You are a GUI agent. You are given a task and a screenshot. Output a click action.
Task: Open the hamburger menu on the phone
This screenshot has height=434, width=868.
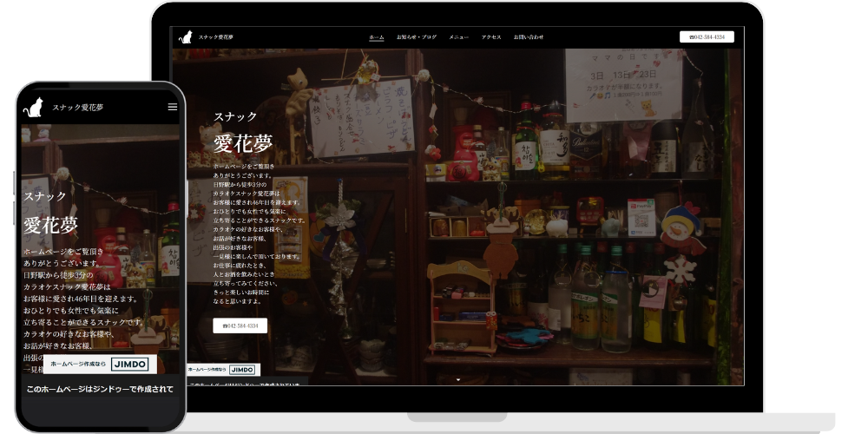pos(173,107)
